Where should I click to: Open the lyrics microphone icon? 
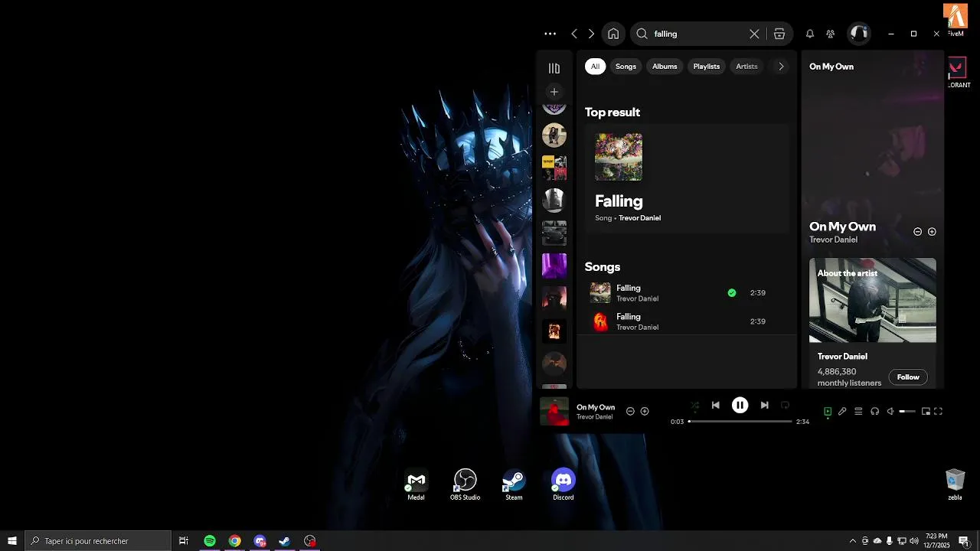tap(842, 412)
